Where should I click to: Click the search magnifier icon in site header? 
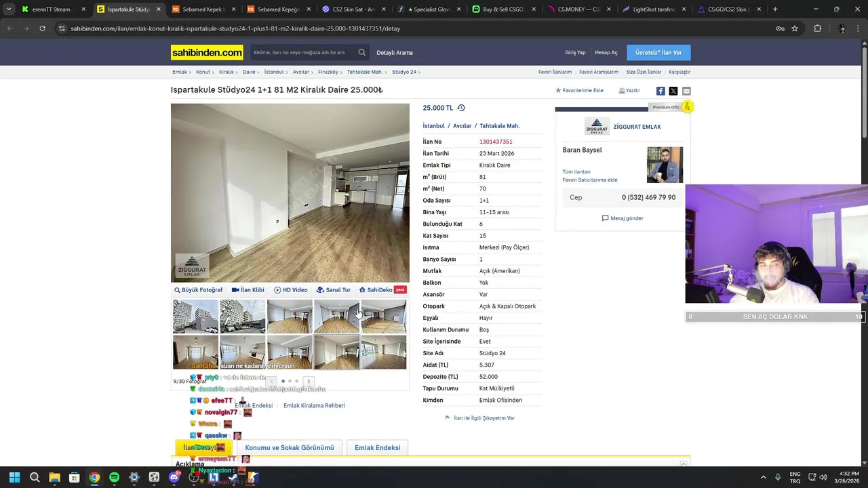coord(362,52)
